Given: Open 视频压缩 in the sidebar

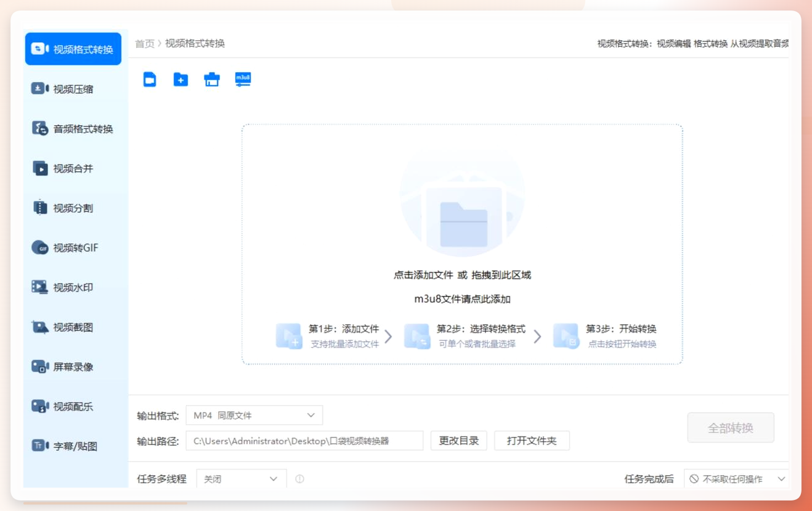Looking at the screenshot, I should coord(73,89).
